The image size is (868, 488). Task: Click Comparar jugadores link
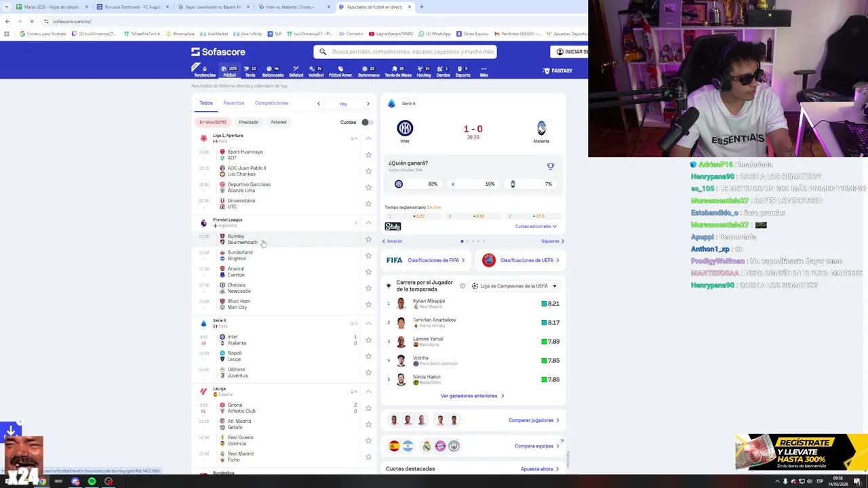point(534,420)
